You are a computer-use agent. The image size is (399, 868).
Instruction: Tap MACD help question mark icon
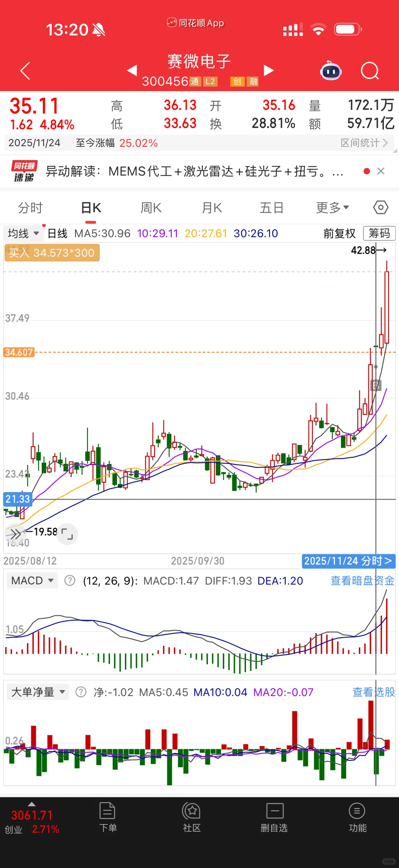(69, 581)
